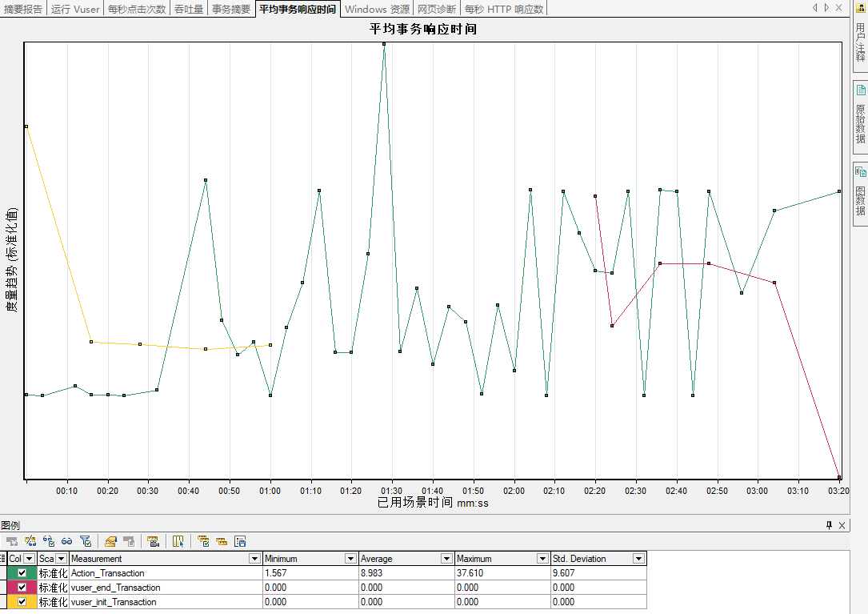Click the glasses show-measurement icon in legend toolbar
This screenshot has width=868, height=614.
coord(67,541)
